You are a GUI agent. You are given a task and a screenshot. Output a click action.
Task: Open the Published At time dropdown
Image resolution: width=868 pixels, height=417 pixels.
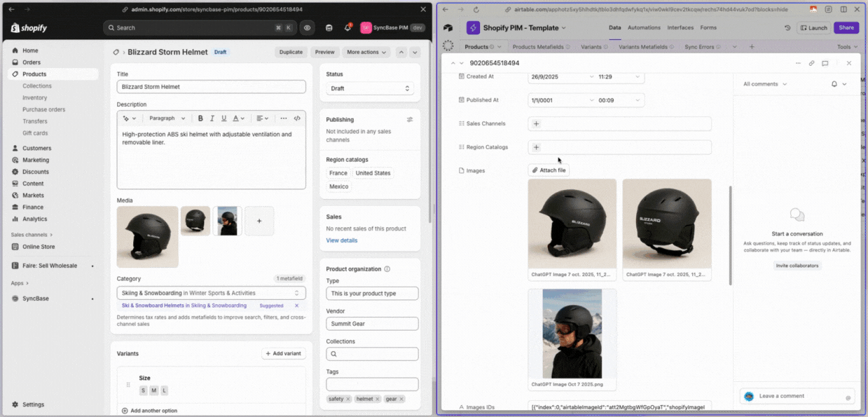(x=619, y=100)
